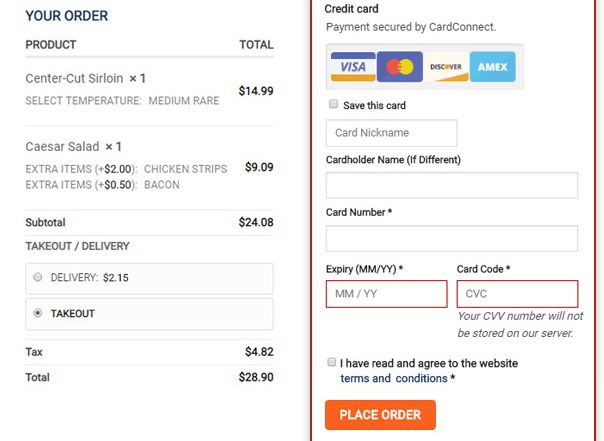The image size is (604, 441).
Task: Click the Caesar Salad product name
Action: [x=63, y=147]
